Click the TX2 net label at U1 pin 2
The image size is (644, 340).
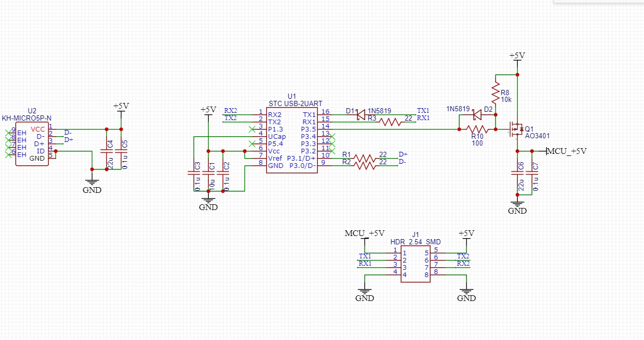point(231,118)
